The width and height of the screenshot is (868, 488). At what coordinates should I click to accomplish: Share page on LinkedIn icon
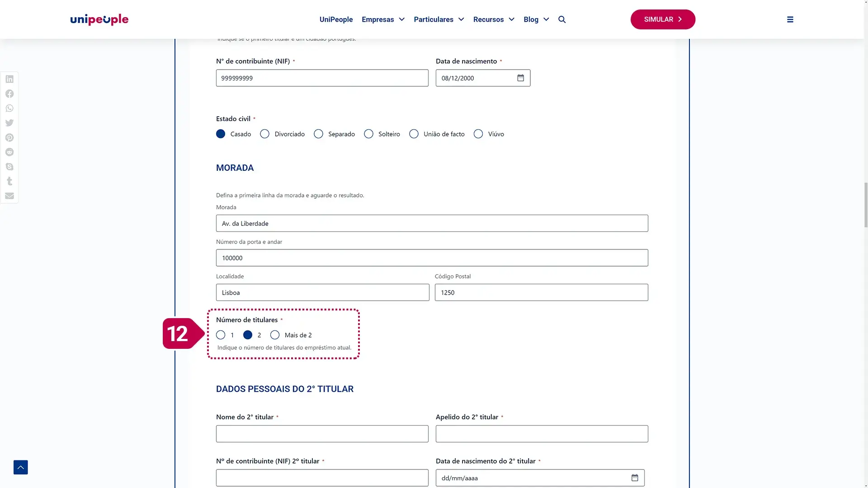(x=9, y=79)
